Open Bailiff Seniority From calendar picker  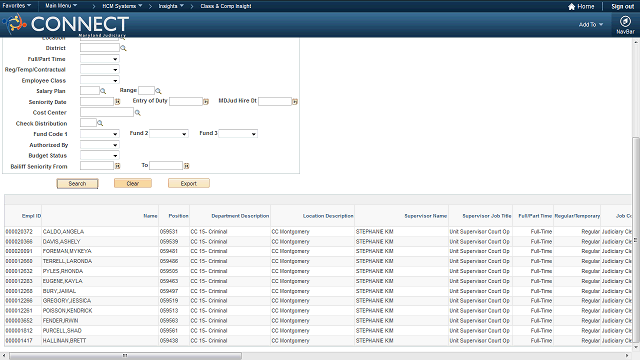coord(118,166)
